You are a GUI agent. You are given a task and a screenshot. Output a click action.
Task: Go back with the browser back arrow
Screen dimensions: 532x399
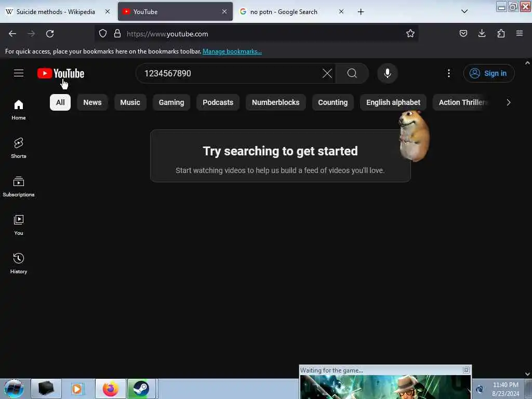(12, 34)
